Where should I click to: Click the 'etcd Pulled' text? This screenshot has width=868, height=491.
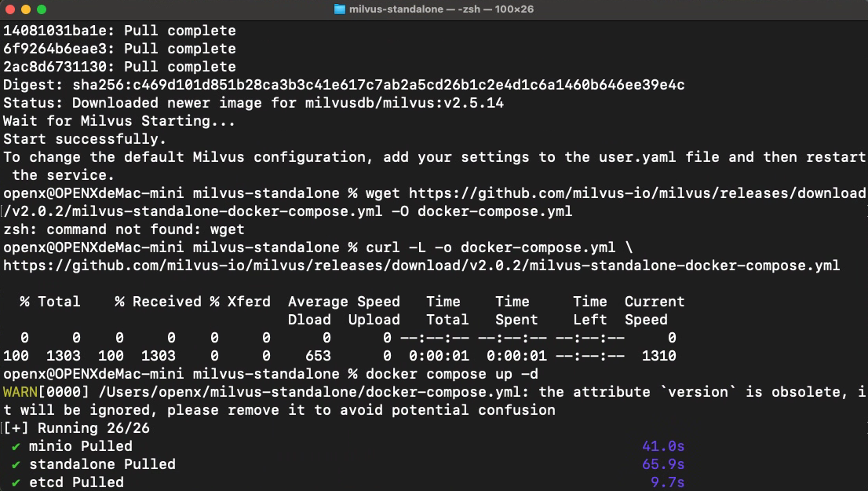pyautogui.click(x=76, y=482)
